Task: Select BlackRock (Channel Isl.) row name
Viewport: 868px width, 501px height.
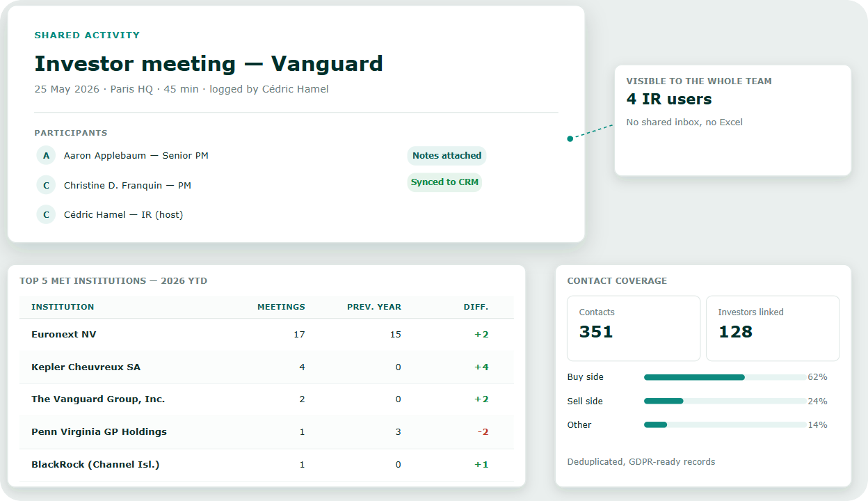Action: click(x=95, y=465)
